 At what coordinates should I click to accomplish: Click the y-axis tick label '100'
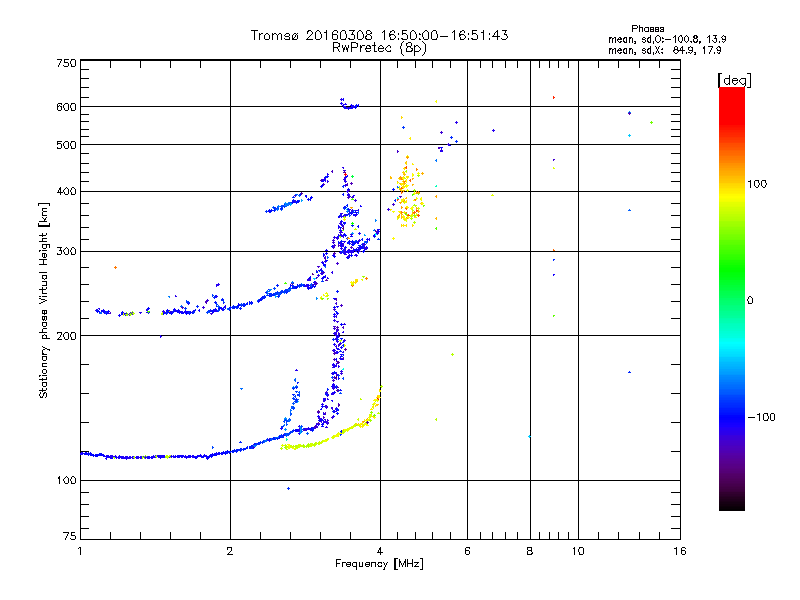click(x=66, y=481)
